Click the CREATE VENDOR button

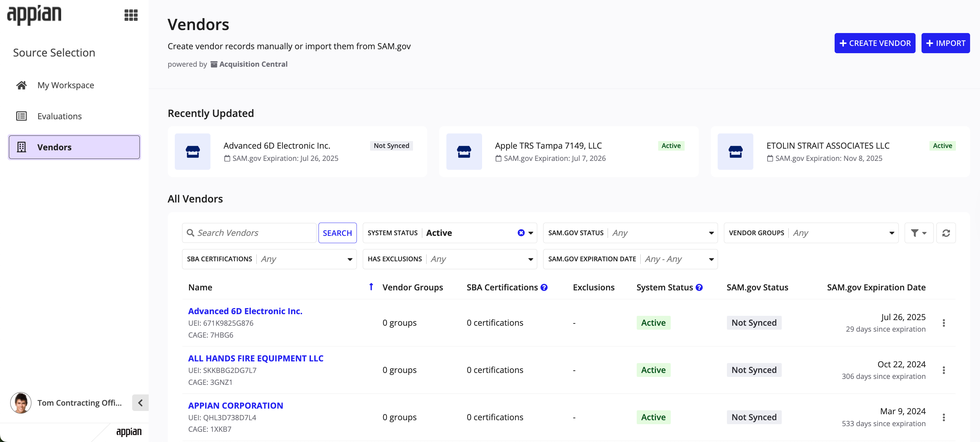tap(875, 43)
